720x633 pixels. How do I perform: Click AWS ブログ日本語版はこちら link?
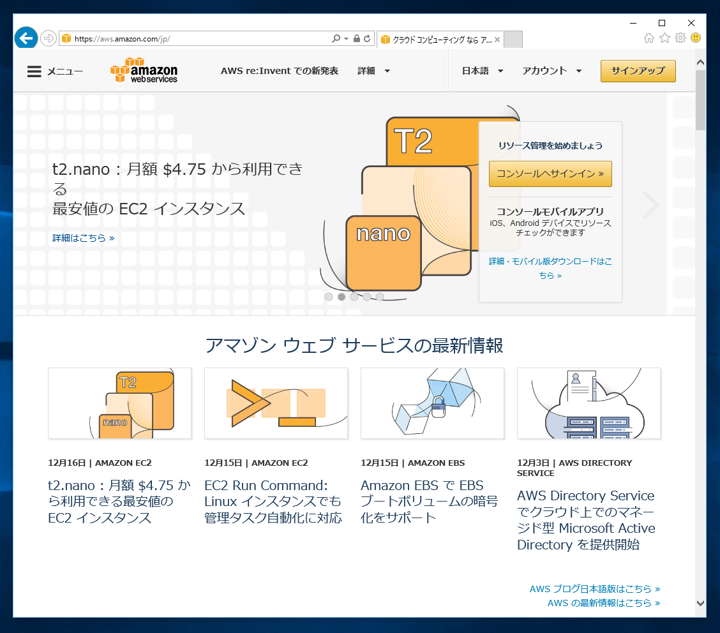pos(595,588)
